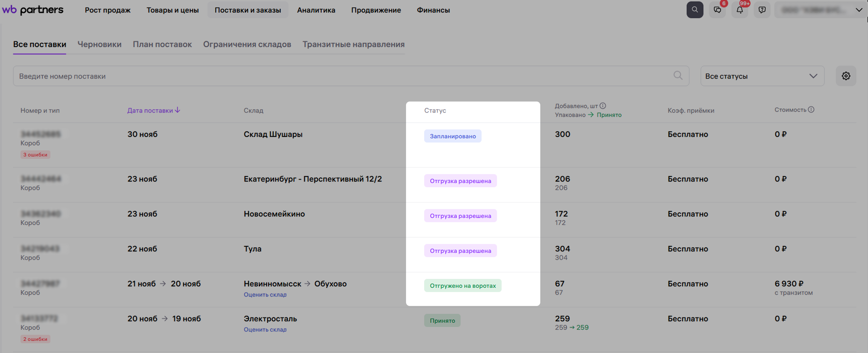Switch to the Черновики tab
Viewport: 868px width, 353px height.
pyautogui.click(x=99, y=44)
